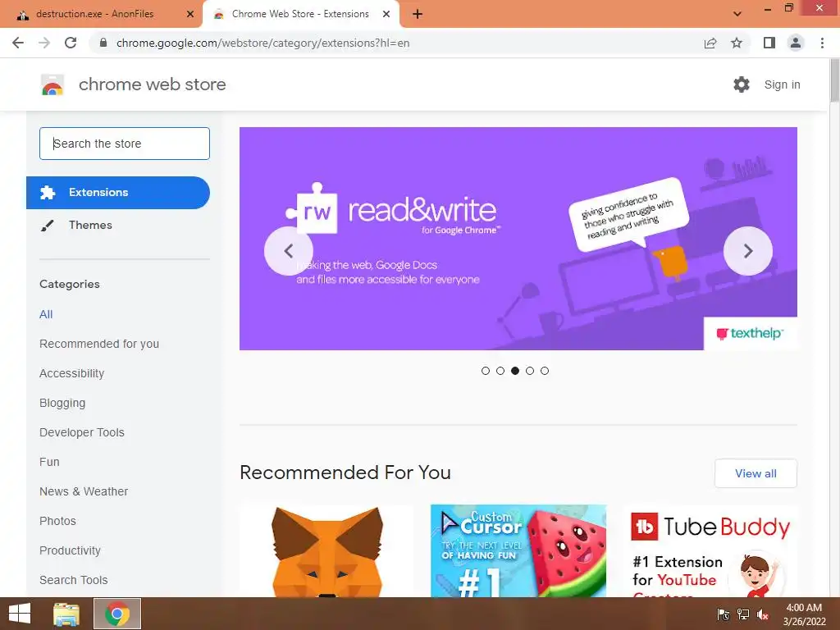The height and width of the screenshot is (630, 840).
Task: Open the Windows Start menu
Action: [20, 614]
